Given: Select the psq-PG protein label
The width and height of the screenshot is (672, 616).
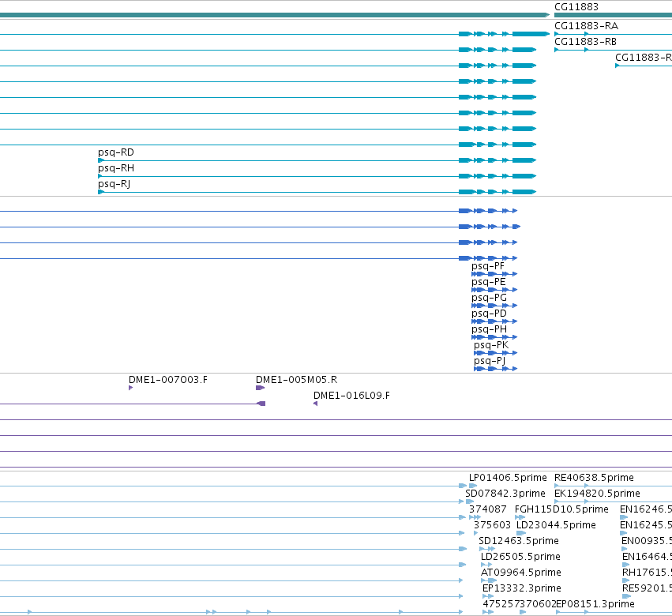Looking at the screenshot, I should (489, 298).
